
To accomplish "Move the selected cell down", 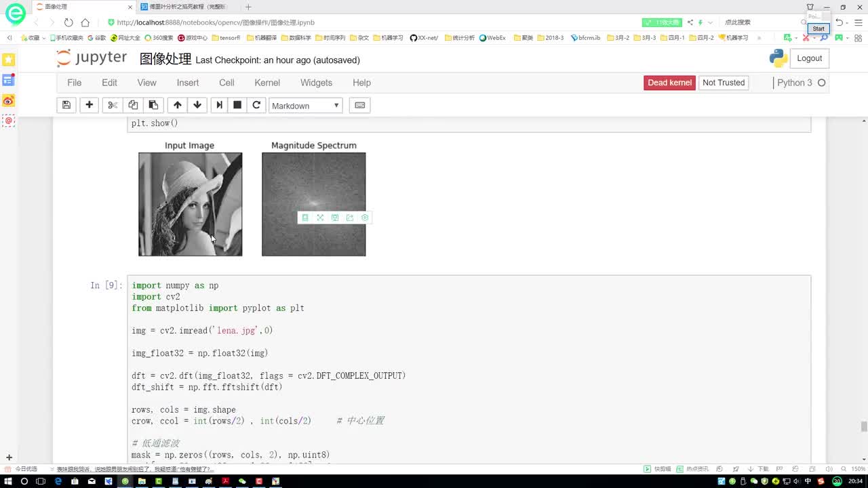I will pos(197,105).
